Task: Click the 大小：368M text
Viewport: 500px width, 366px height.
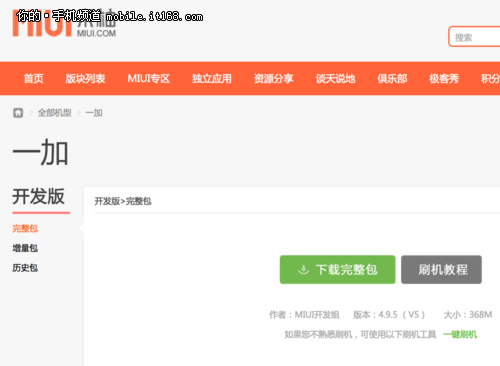Action: [468, 315]
